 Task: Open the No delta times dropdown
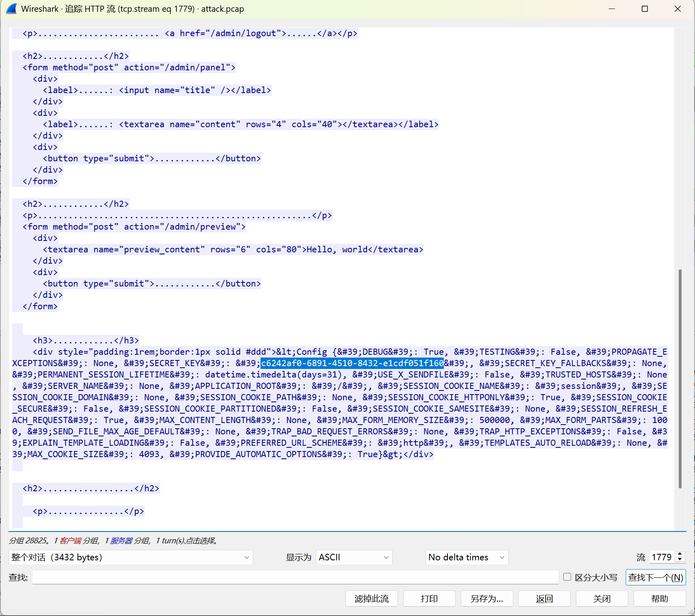click(x=467, y=557)
